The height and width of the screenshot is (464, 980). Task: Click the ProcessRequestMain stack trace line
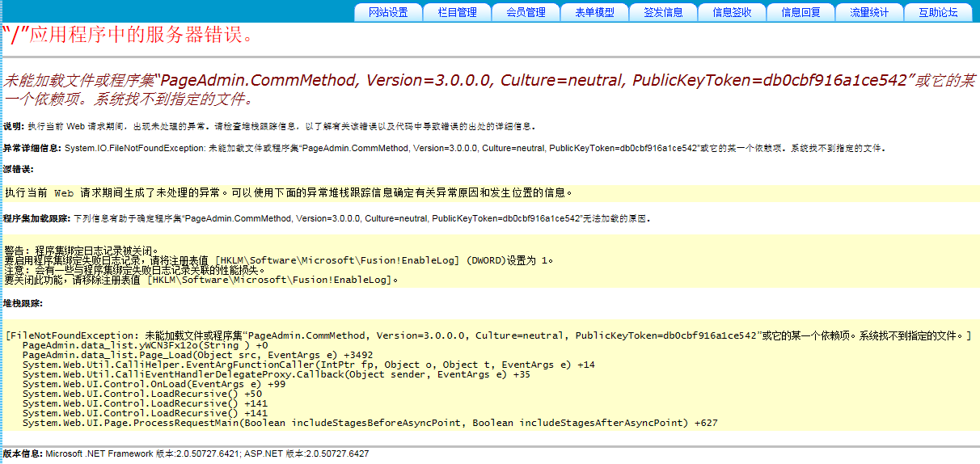coord(370,423)
